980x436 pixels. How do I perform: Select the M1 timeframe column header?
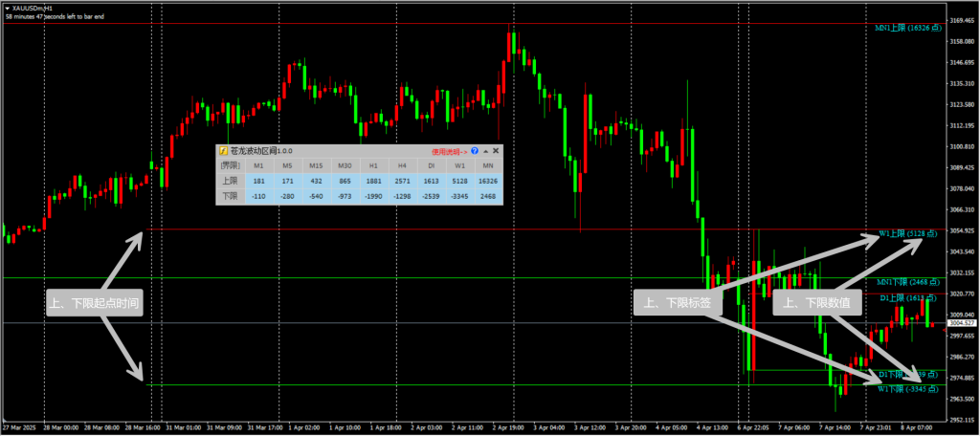point(258,165)
